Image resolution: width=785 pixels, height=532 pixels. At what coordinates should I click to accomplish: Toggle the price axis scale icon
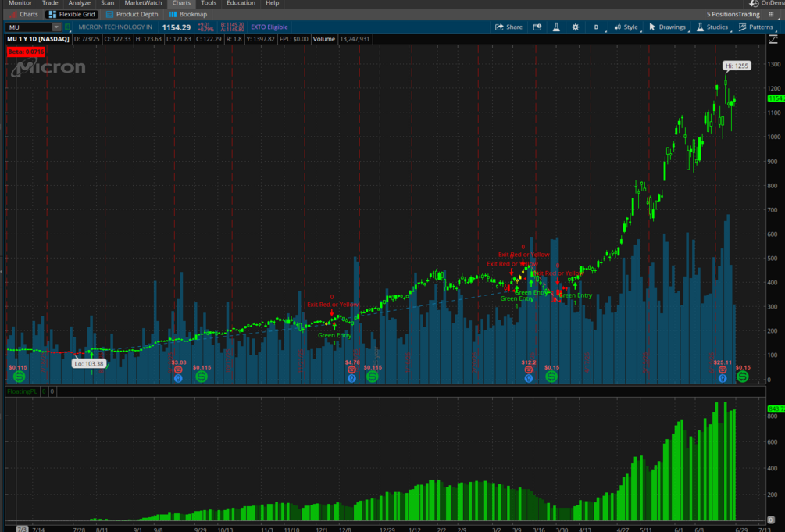(x=773, y=39)
